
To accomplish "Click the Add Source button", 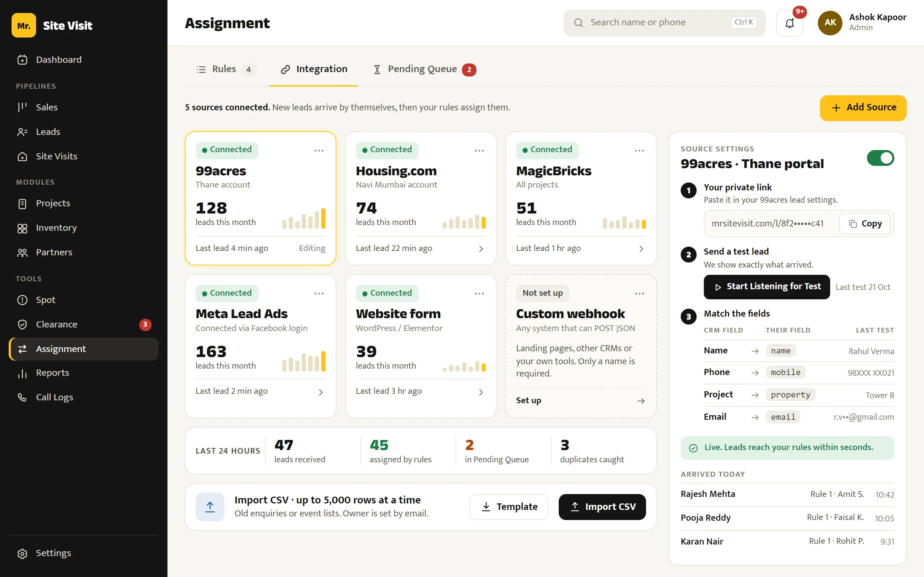I will pyautogui.click(x=863, y=107).
